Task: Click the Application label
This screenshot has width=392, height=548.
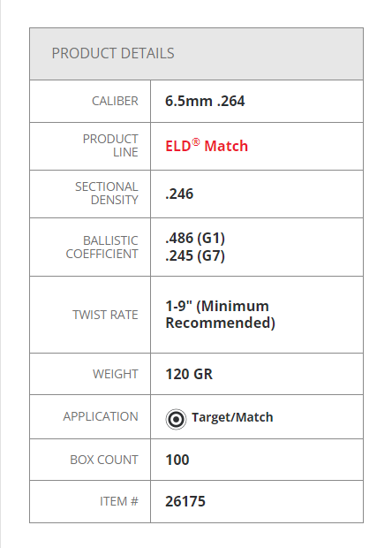Action: pyautogui.click(x=101, y=416)
